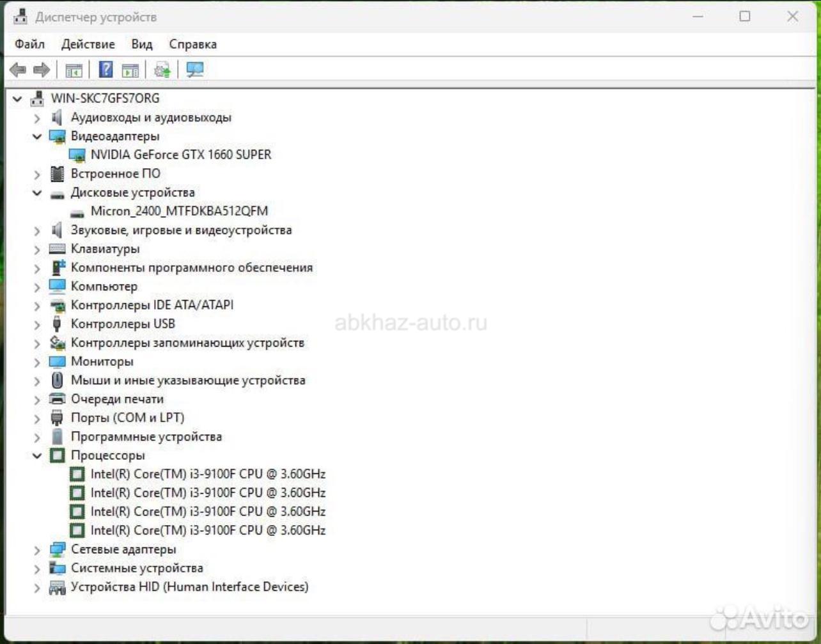Expand the Звуковые, игровые и видеоустройства branch
Screen dimensions: 821x644
tap(37, 230)
